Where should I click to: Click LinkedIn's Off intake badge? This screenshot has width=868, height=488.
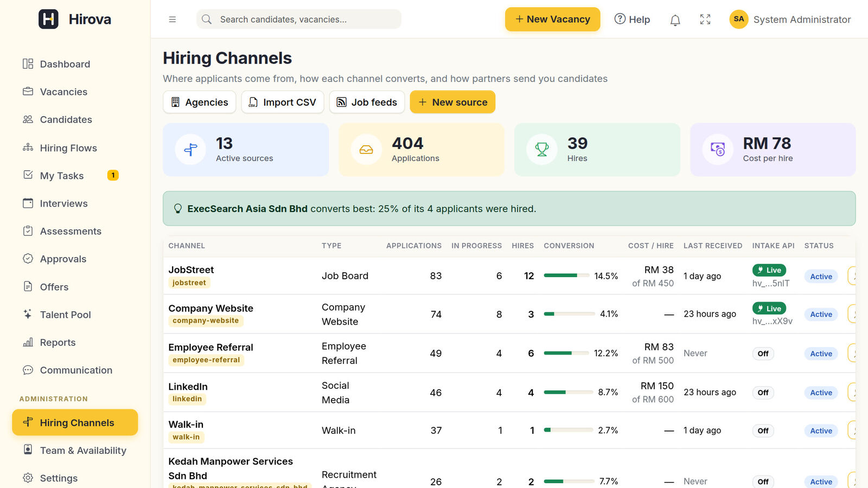[763, 393]
